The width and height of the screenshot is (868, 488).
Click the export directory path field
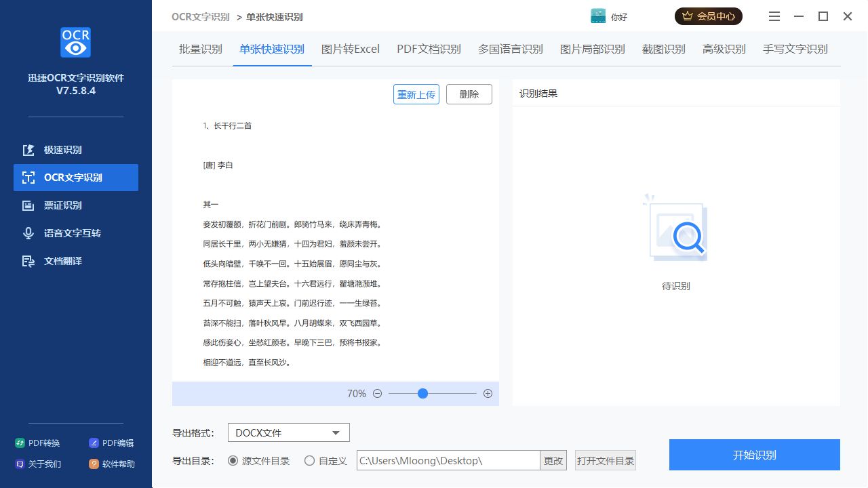(448, 461)
